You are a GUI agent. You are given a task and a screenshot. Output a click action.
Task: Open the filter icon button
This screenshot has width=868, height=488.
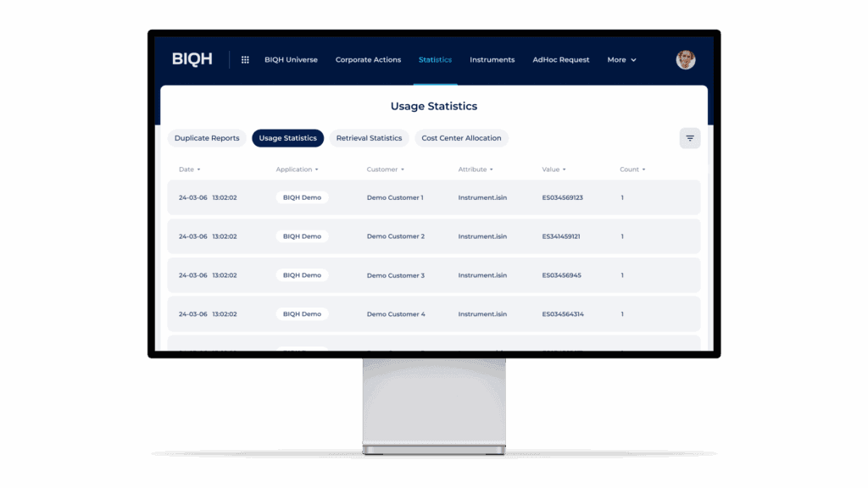coord(690,138)
